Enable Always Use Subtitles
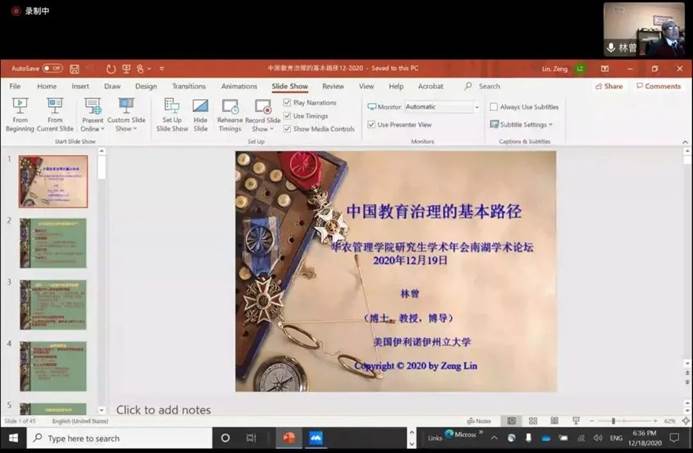The image size is (693, 453). coord(494,107)
